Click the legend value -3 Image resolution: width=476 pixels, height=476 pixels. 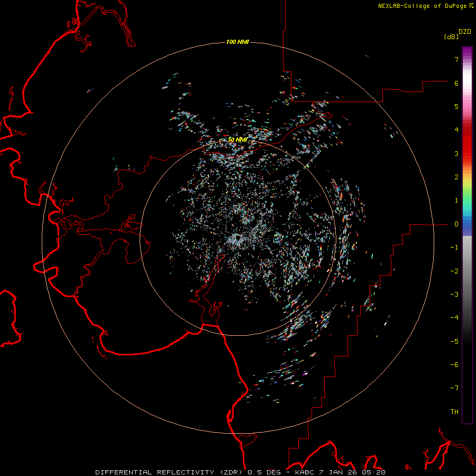pyautogui.click(x=454, y=295)
